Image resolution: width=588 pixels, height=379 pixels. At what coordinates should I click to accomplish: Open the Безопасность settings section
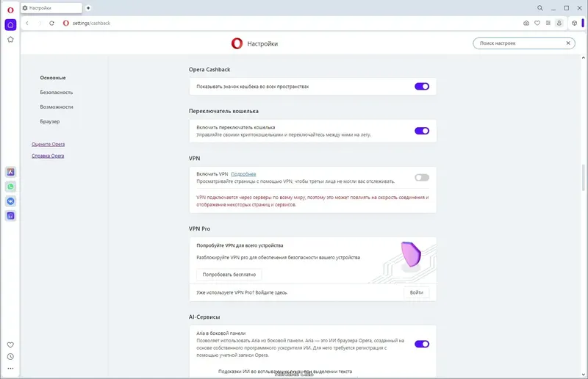tap(57, 93)
